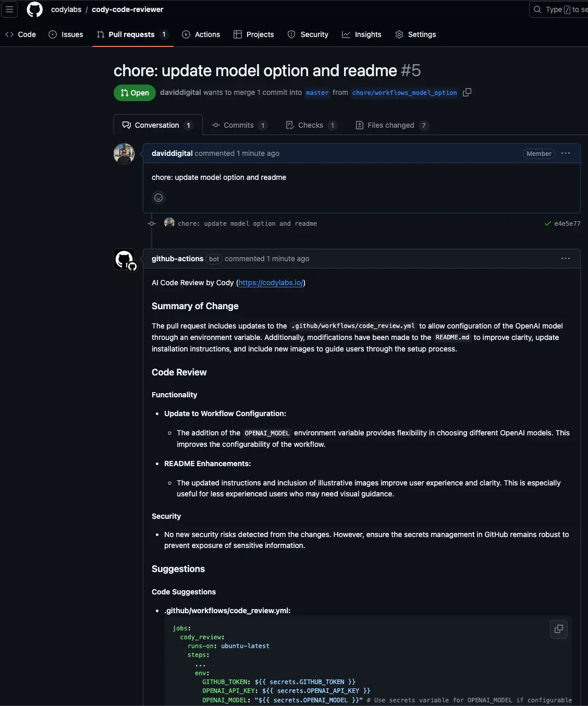Viewport: 588px width, 706px height.
Task: Open the options menu on daviddigital's comment
Action: [566, 153]
